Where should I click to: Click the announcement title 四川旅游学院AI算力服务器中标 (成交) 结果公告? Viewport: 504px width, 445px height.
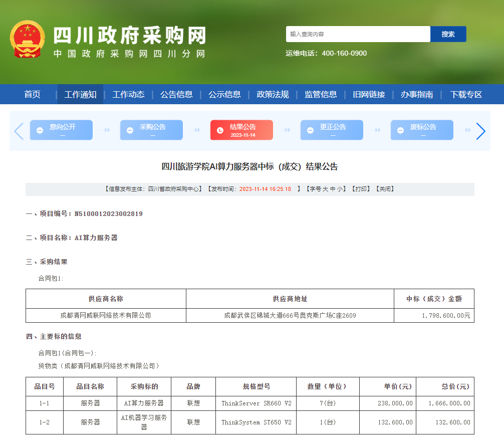pyautogui.click(x=249, y=166)
